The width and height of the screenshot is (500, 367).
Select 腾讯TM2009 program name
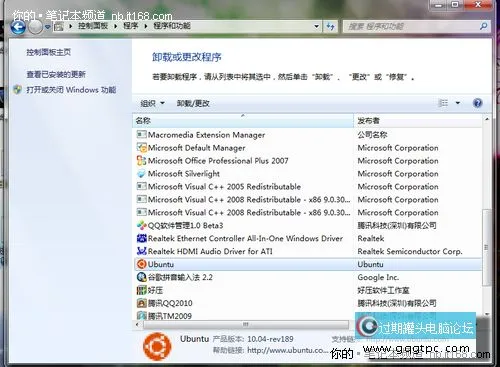pos(170,316)
